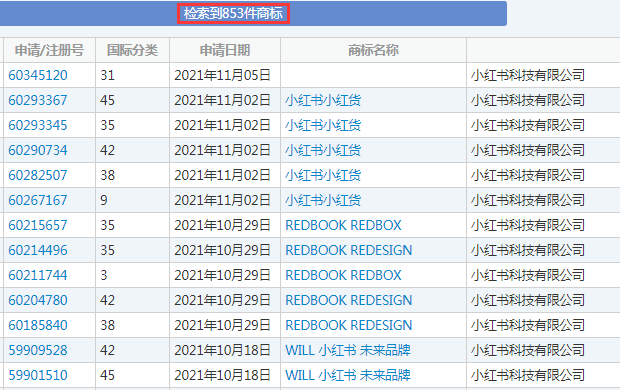620x390 pixels.
Task: Open registration number 60267167
Action: [38, 200]
